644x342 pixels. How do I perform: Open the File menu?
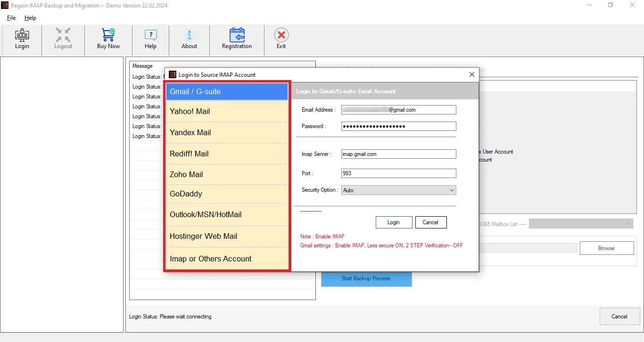pos(11,18)
